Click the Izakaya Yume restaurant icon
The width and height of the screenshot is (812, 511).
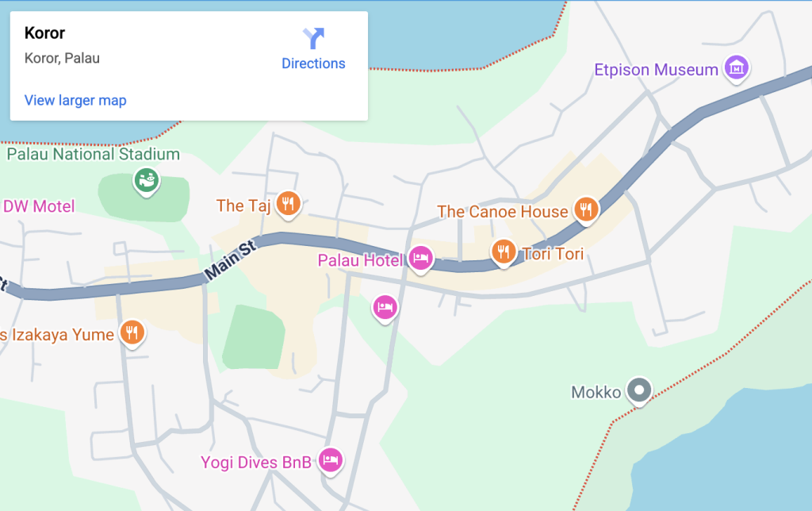(132, 333)
